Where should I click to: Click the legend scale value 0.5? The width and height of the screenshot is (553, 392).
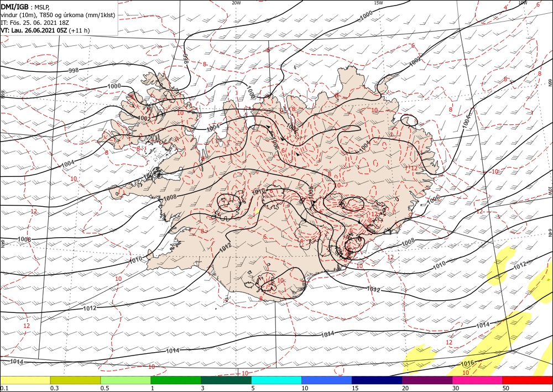tap(104, 388)
